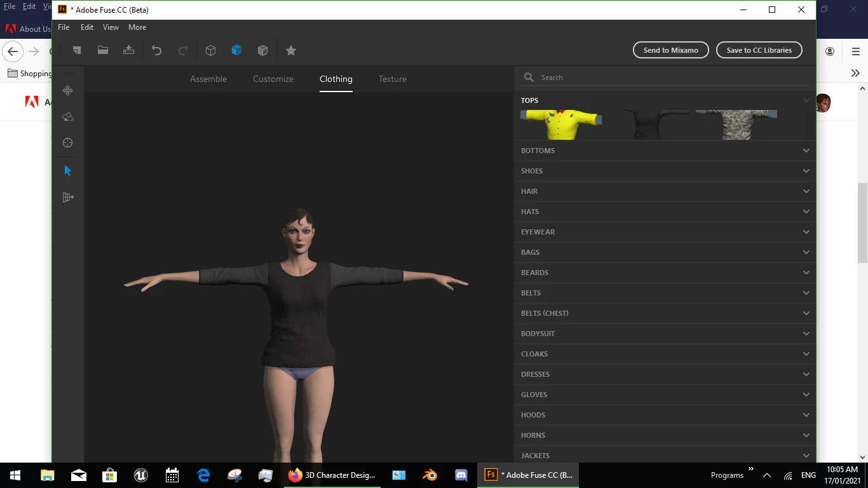Open the View menu in Fuse

tap(111, 27)
